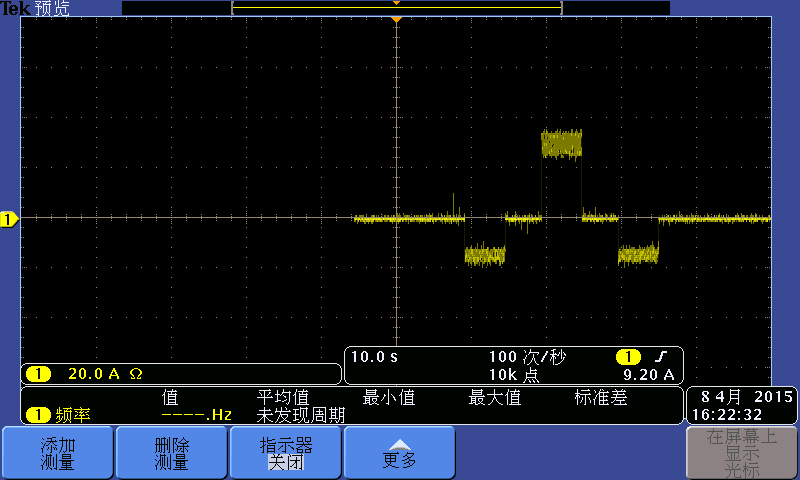Click the 10.0 s timebase readout
800x480 pixels.
coord(374,357)
